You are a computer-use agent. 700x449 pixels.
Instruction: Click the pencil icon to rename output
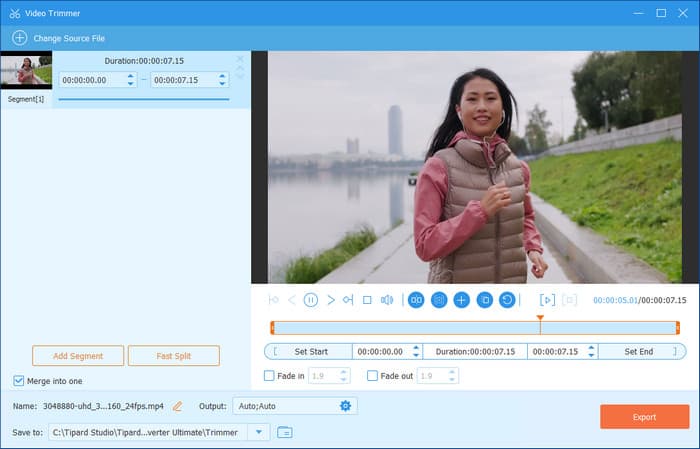point(178,406)
